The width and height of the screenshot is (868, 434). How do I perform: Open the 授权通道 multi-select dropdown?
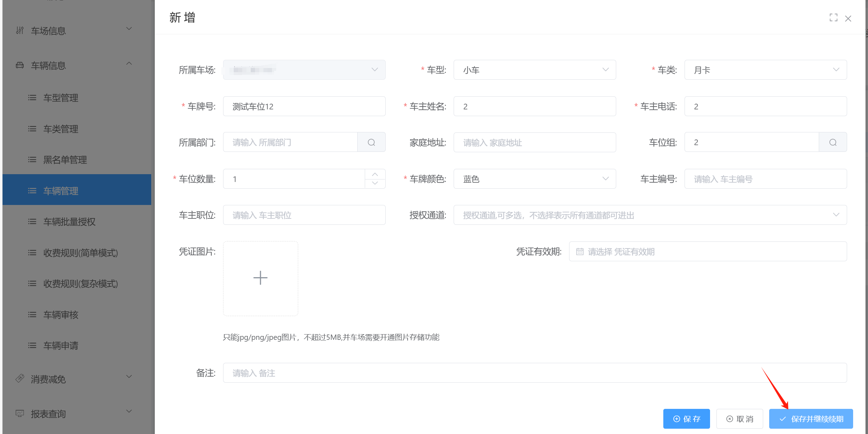650,215
